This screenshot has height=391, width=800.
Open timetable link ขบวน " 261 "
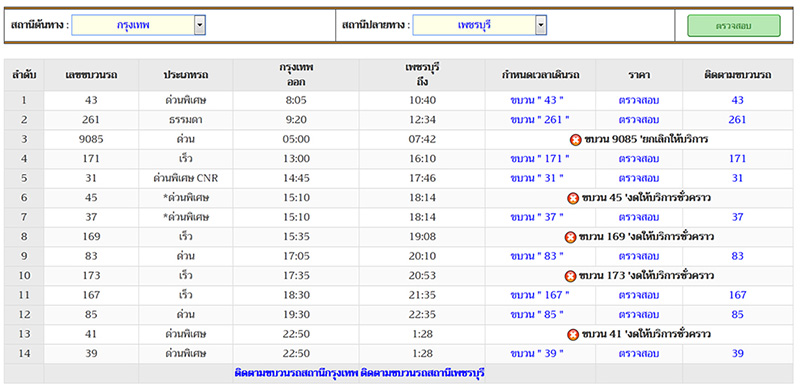click(x=540, y=120)
